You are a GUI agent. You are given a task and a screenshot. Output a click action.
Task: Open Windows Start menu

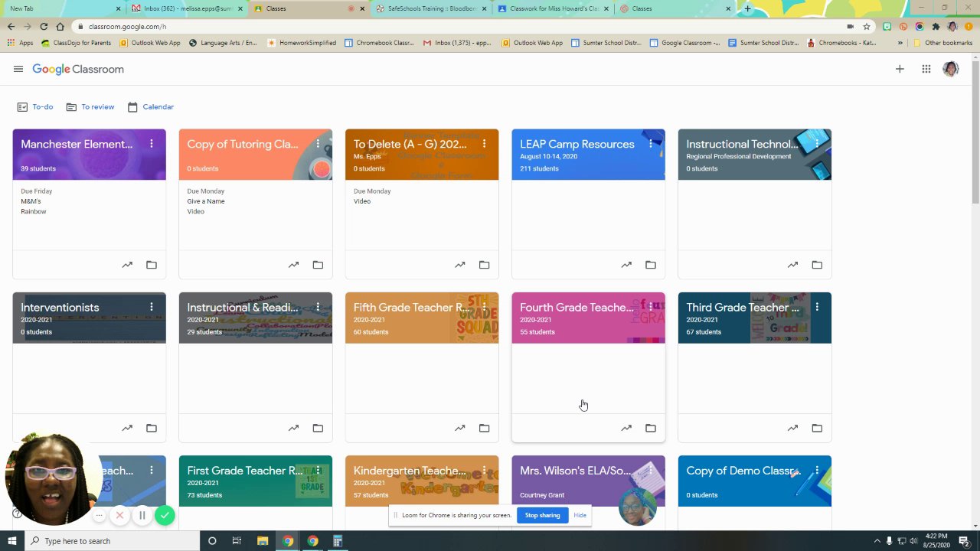point(11,541)
